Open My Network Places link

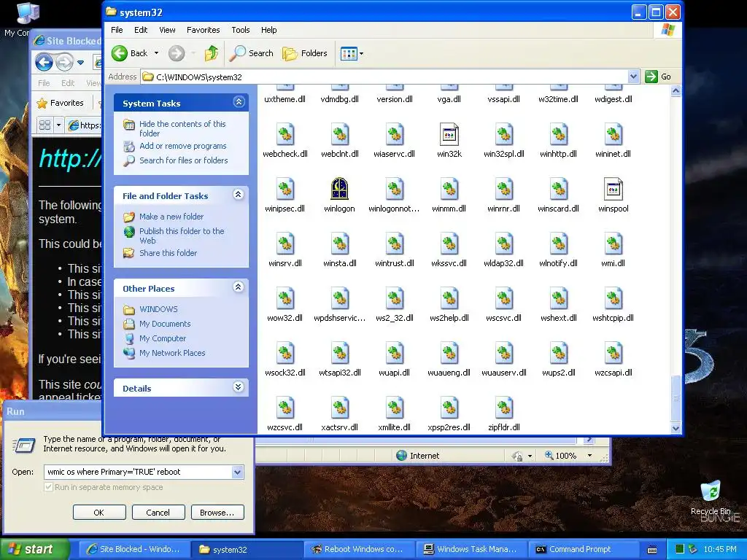(172, 353)
